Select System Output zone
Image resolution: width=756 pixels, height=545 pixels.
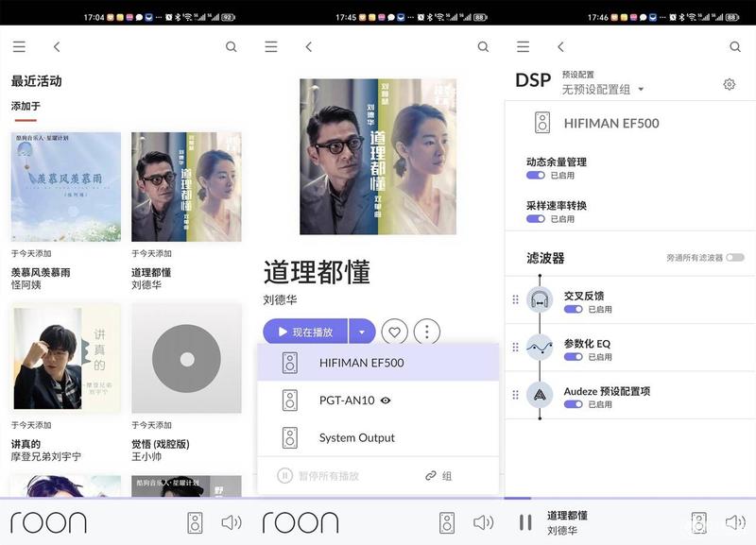click(378, 437)
